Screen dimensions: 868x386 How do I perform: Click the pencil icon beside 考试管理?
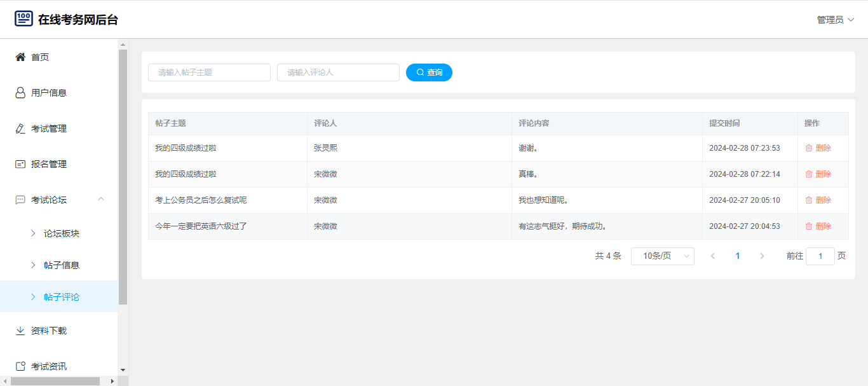pyautogui.click(x=20, y=128)
